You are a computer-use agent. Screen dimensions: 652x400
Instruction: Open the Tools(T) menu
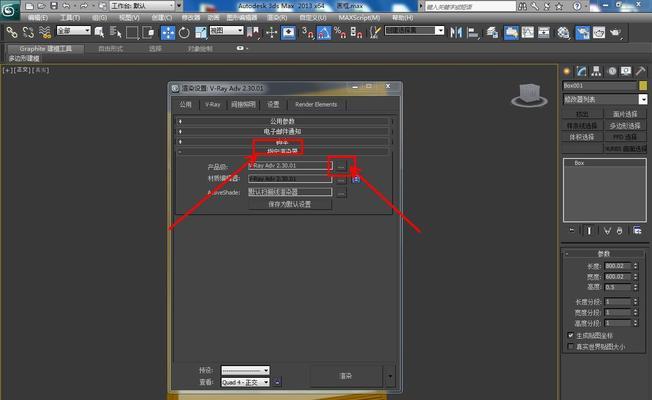pos(70,18)
